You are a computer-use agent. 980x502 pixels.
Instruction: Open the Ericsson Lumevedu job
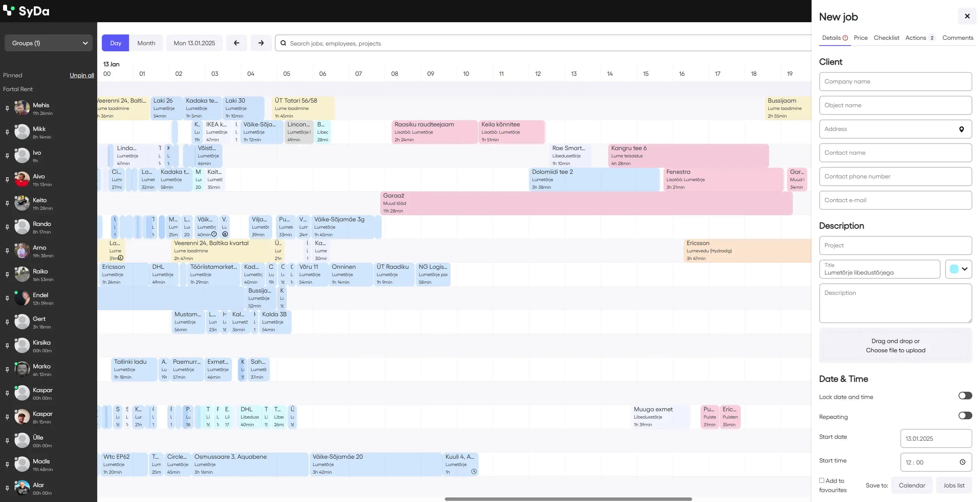[x=747, y=251]
